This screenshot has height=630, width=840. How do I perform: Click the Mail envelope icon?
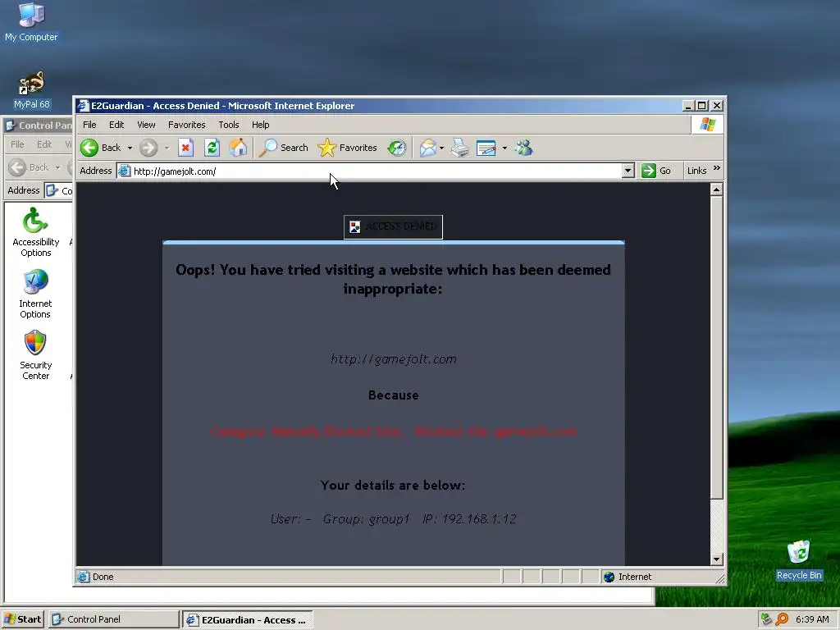point(428,148)
